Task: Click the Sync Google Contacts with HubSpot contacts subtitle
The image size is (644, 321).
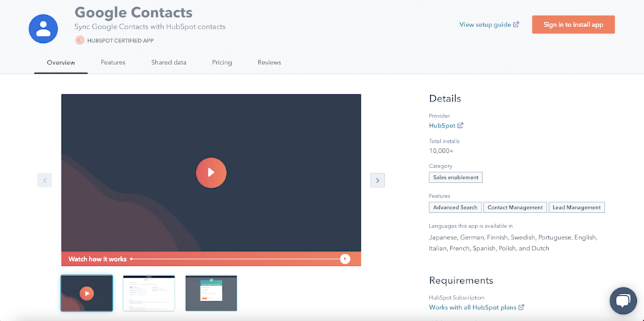Action: (150, 26)
